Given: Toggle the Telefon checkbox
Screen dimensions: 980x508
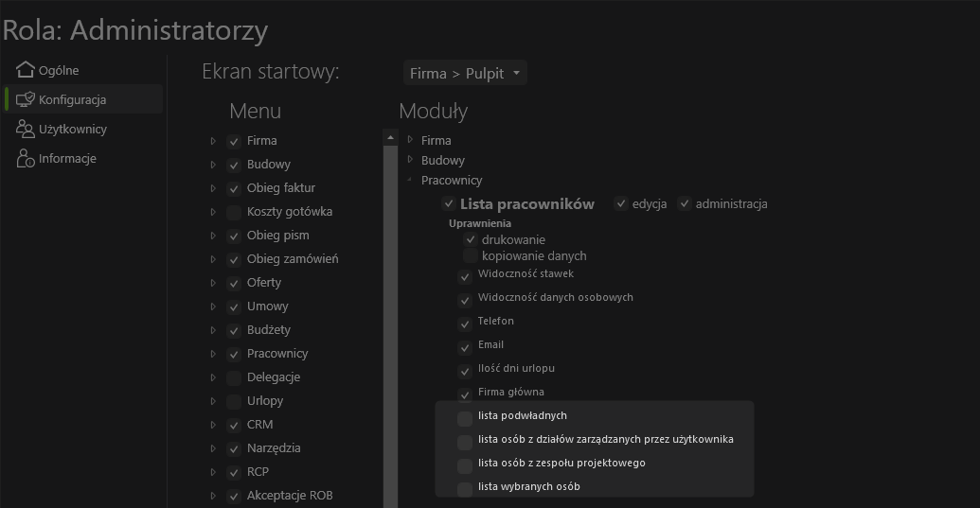Looking at the screenshot, I should click(464, 324).
